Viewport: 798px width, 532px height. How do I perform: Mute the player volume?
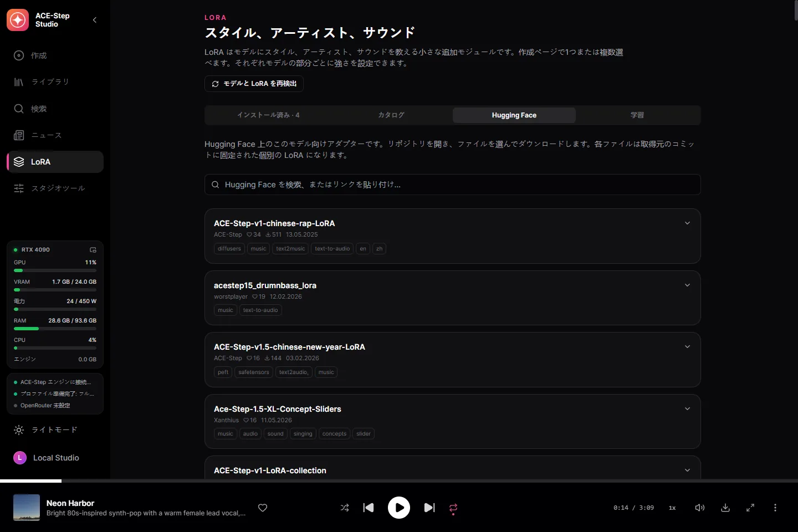click(x=700, y=508)
